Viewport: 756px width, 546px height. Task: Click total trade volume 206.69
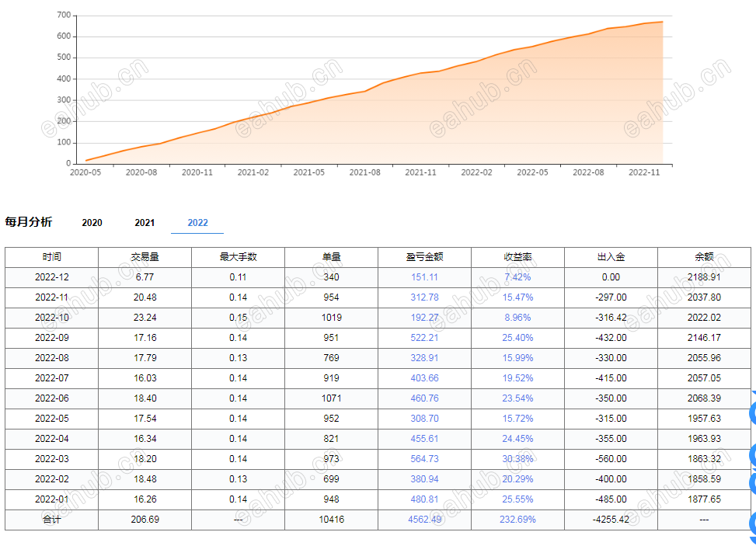(145, 520)
